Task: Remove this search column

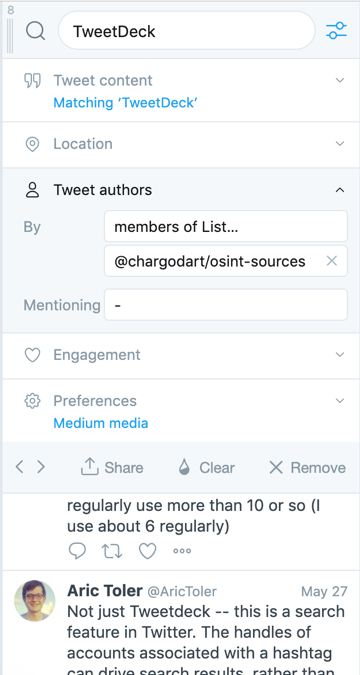Action: 307,467
